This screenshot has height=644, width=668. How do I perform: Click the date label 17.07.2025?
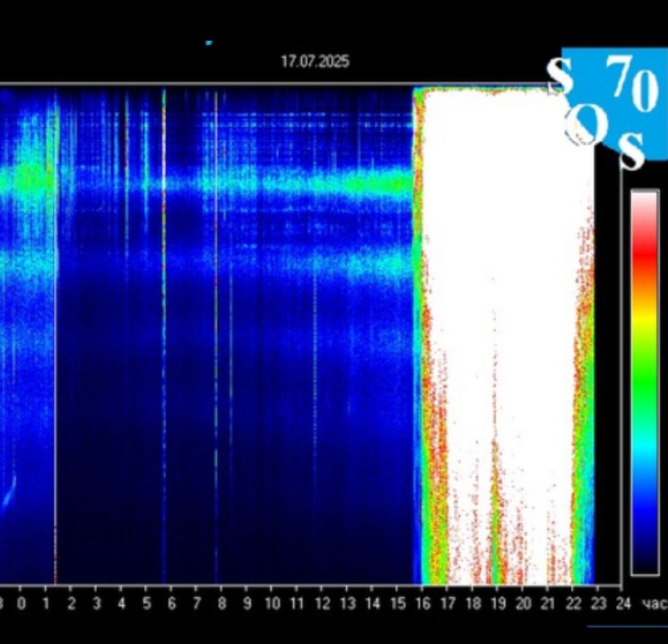coord(315,62)
